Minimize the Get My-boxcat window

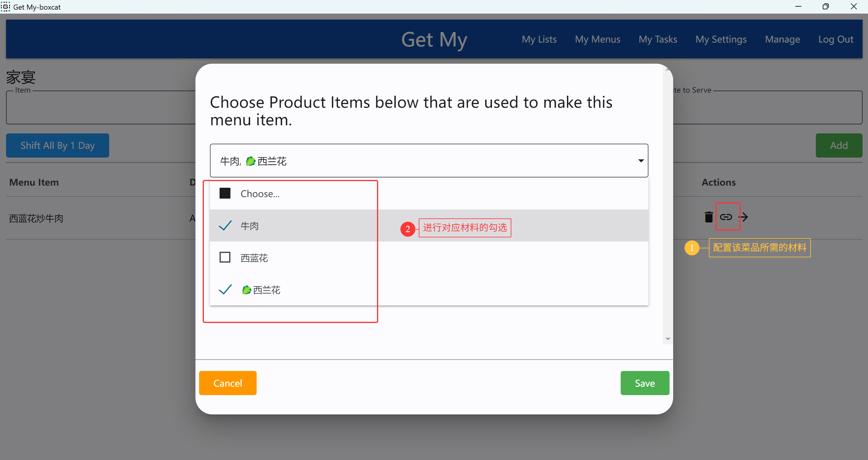(798, 6)
